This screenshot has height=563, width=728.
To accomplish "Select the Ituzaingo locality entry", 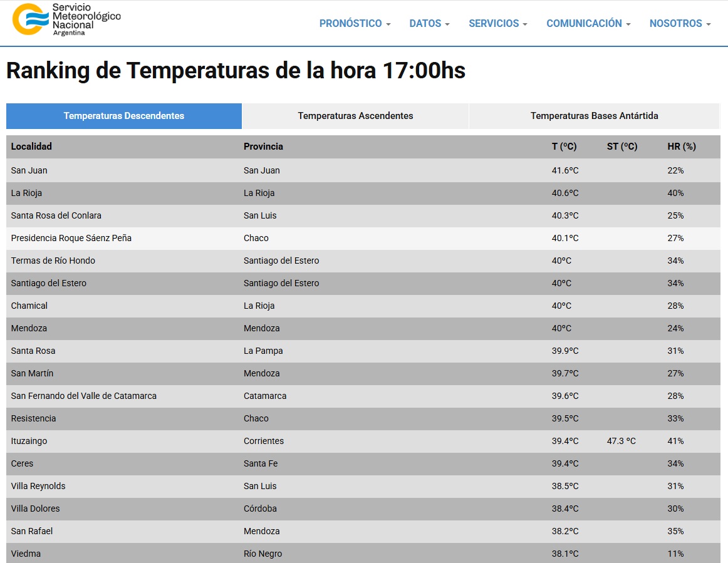I will click(x=29, y=441).
